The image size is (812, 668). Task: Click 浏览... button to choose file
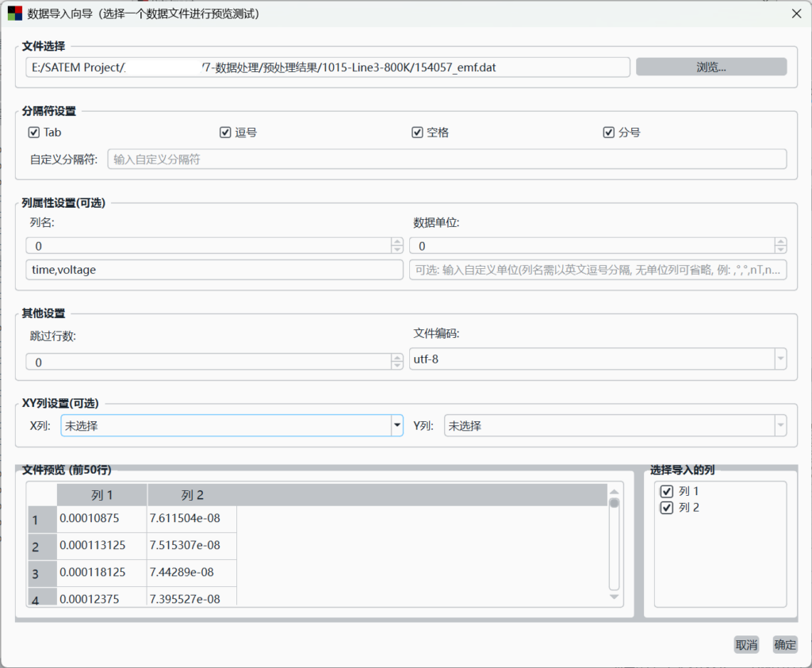[x=711, y=67]
